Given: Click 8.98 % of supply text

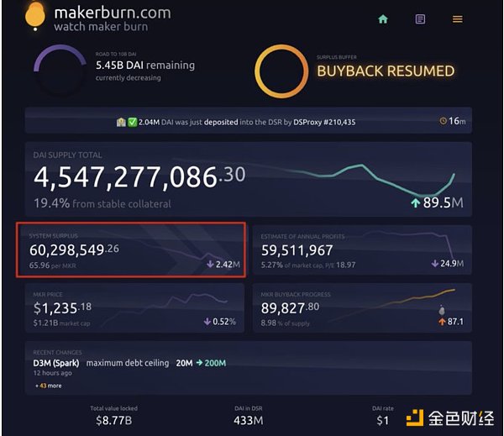Looking at the screenshot, I should click(285, 323).
